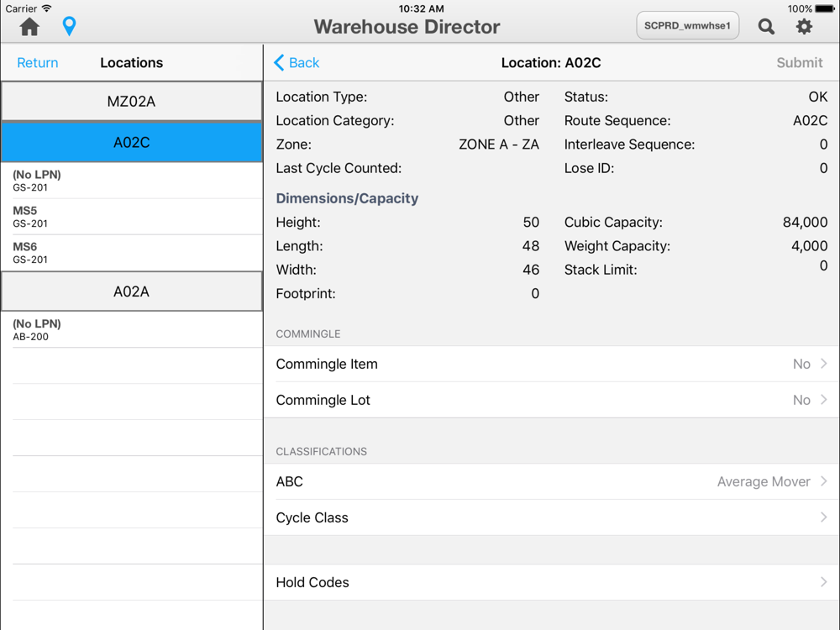Open the Hold Codes row
The image size is (840, 630).
coord(552,582)
